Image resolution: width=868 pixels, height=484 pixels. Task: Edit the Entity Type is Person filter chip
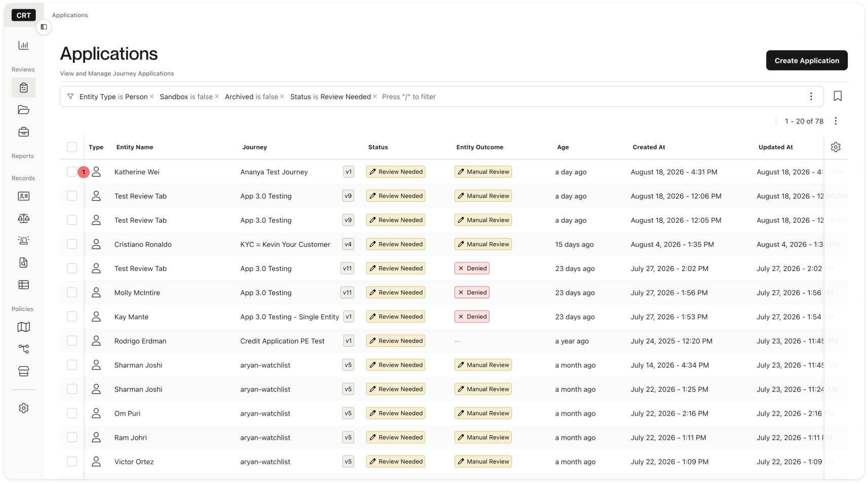click(113, 97)
